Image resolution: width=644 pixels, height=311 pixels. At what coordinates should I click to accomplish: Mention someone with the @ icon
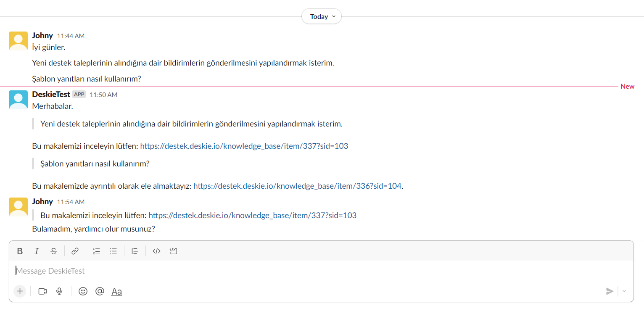[x=100, y=291]
